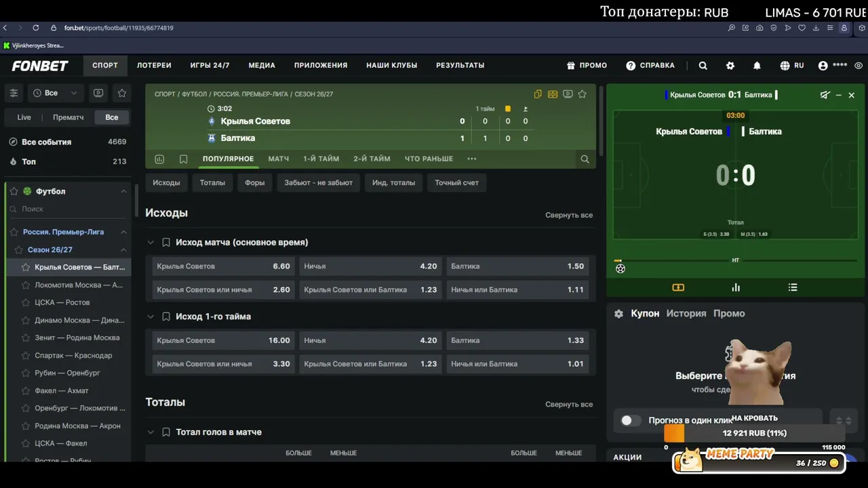868x488 pixels.
Task: Click the sidebar video broadcast filter icon
Action: click(98, 93)
